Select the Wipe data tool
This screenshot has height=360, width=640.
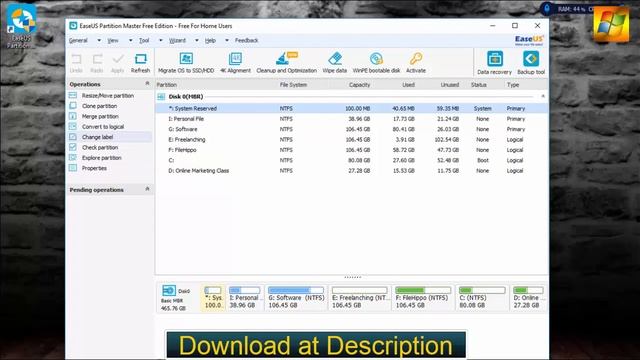point(335,63)
